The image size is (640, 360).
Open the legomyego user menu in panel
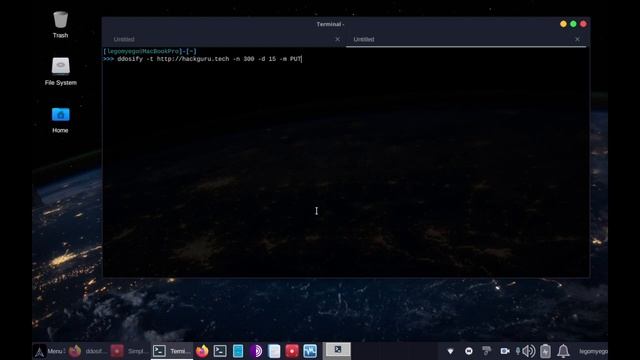(593, 351)
